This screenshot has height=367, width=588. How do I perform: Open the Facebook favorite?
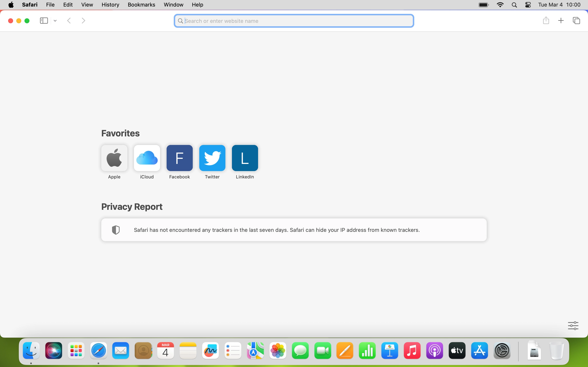[x=179, y=158]
